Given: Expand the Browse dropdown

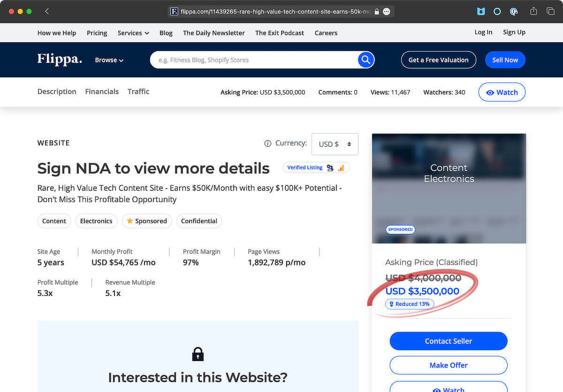Looking at the screenshot, I should click(109, 60).
